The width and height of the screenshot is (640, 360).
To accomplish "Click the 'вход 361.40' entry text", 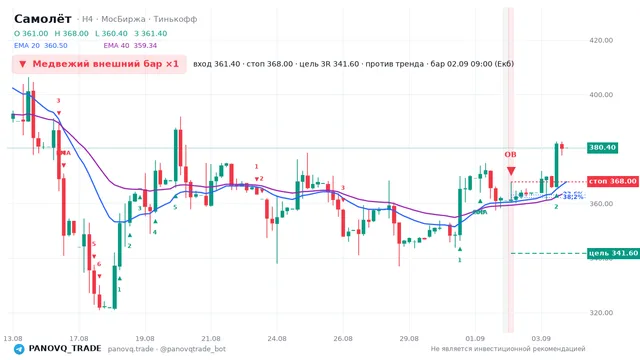I will click(217, 64).
